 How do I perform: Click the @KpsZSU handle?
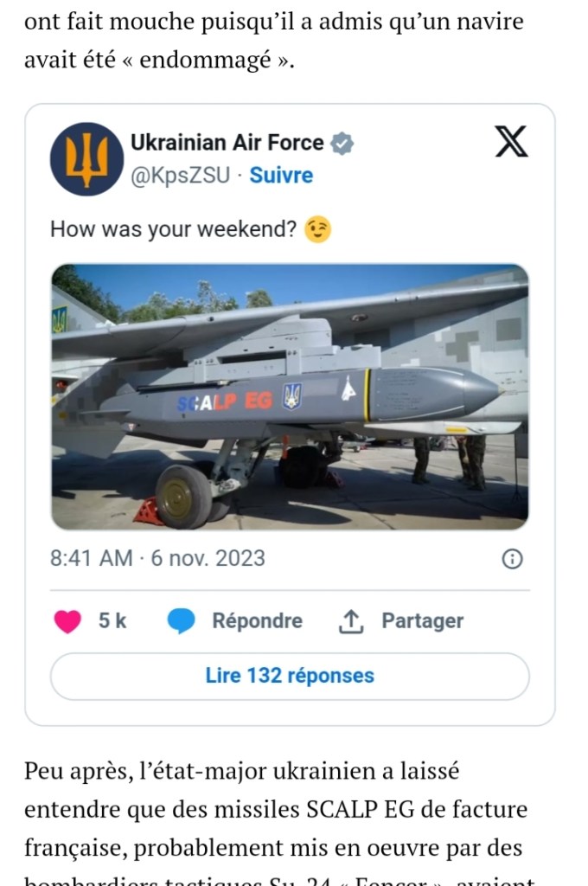pos(180,176)
